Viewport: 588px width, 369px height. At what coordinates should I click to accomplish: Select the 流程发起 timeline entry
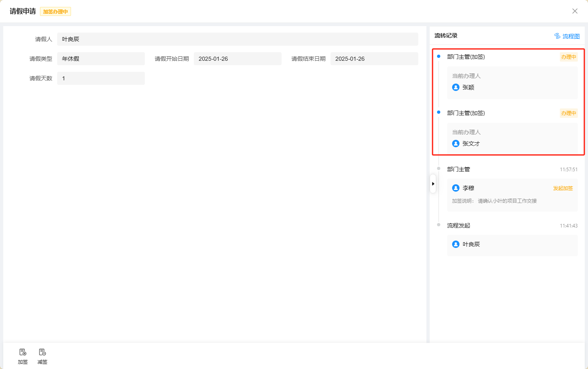(459, 225)
